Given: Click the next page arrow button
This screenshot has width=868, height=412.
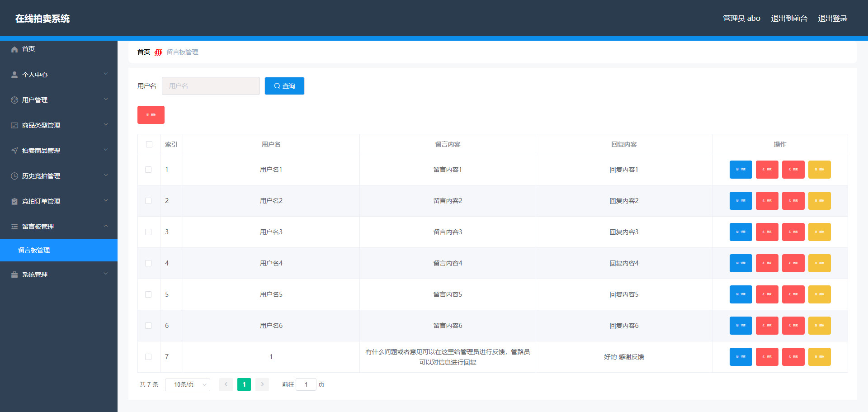Looking at the screenshot, I should [x=262, y=384].
